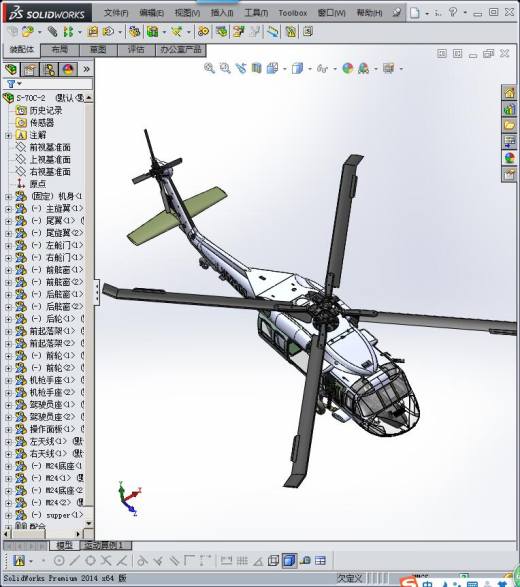Click the feature tree vertical scrollbar down arrow

pos(89,523)
